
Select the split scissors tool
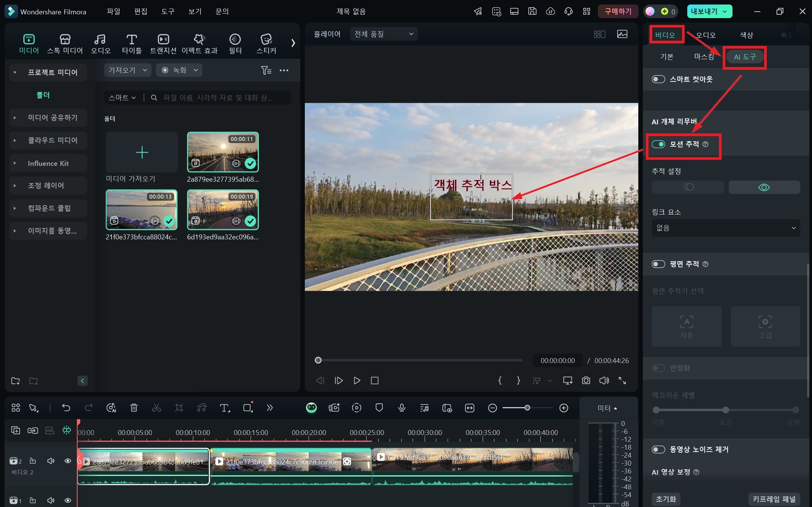tap(156, 407)
